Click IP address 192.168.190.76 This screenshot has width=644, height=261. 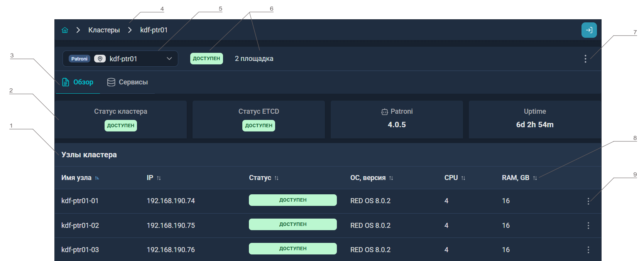[x=171, y=250]
